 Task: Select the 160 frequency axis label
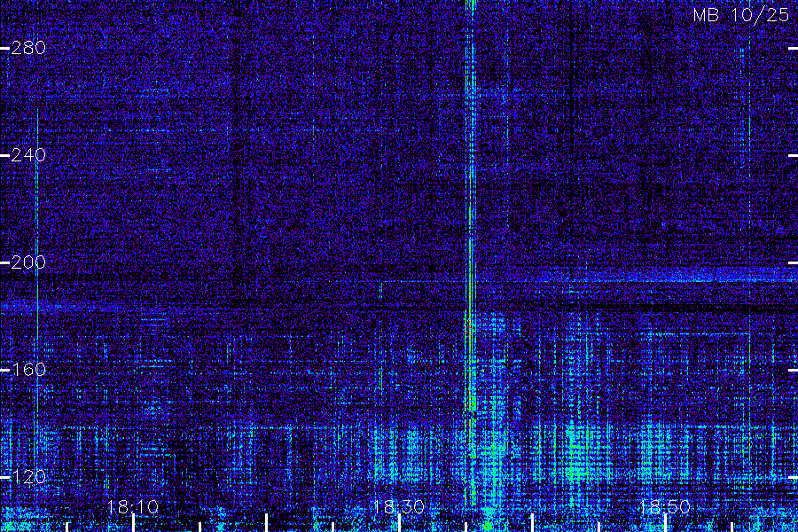[x=28, y=369]
